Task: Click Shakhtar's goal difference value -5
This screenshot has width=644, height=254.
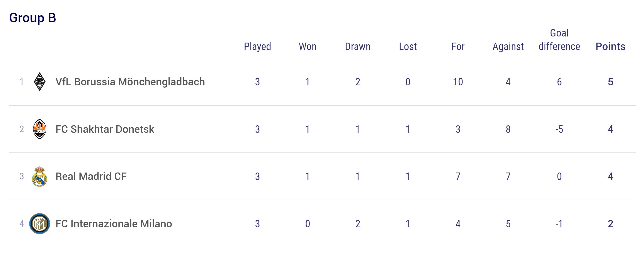Action: click(x=559, y=129)
